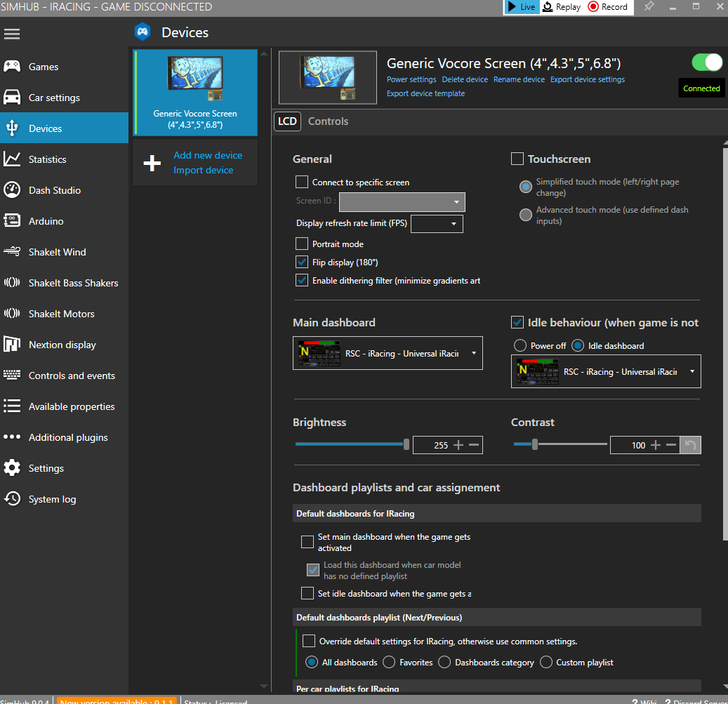Click the Dash Studio gauge icon
728x704 pixels.
(x=12, y=190)
